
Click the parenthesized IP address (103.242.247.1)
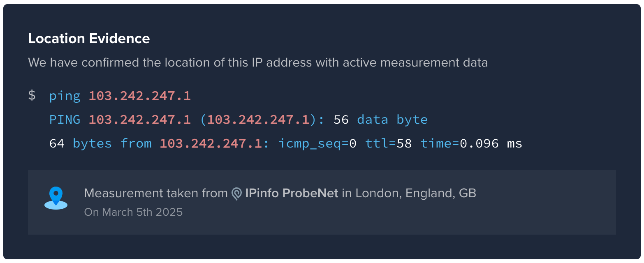coord(258,120)
